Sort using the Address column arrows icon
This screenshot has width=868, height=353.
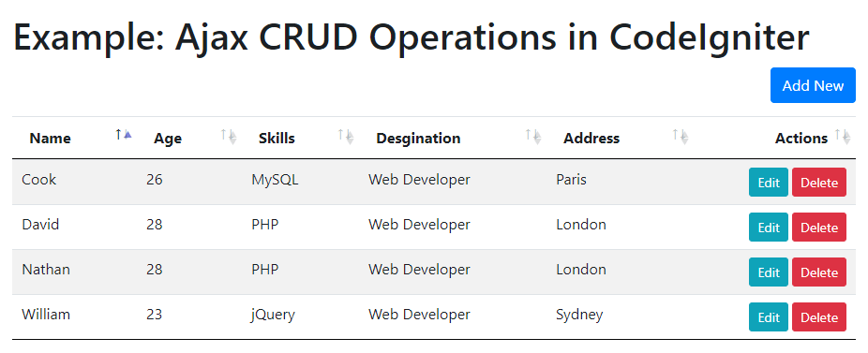click(x=681, y=136)
